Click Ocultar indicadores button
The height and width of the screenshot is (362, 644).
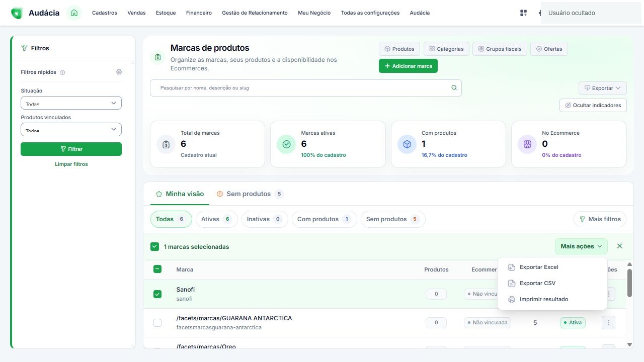point(593,105)
